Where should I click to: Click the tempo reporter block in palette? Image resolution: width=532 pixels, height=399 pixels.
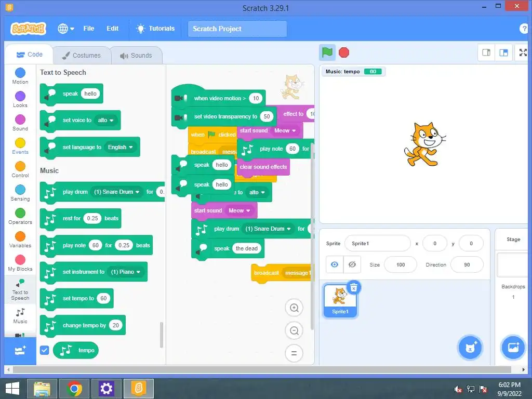[x=76, y=350]
